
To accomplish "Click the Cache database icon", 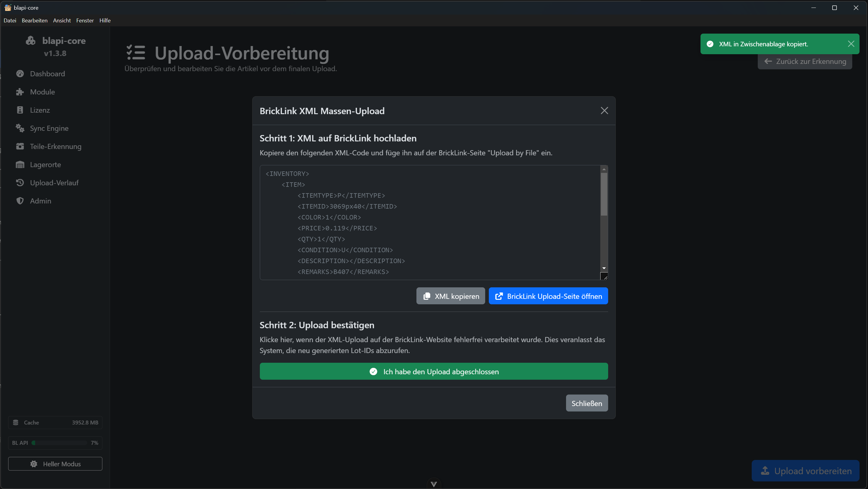I will click(15, 423).
